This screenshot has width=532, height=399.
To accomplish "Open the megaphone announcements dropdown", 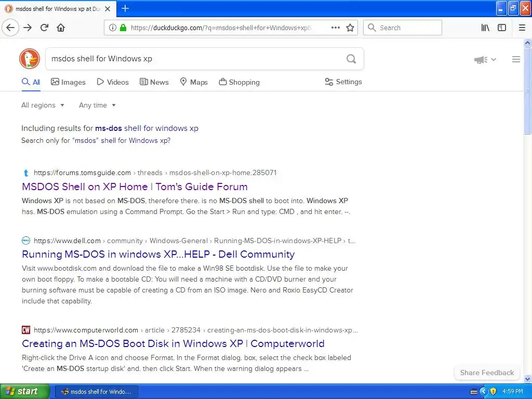I will click(485, 60).
